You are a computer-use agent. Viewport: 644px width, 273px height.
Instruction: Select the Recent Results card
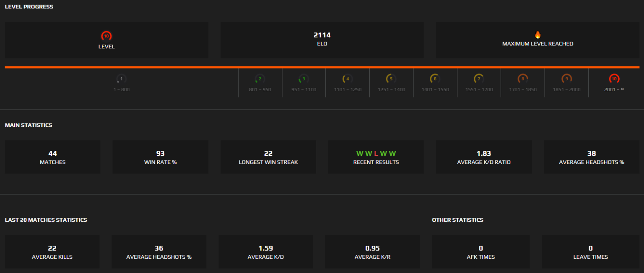tap(376, 157)
